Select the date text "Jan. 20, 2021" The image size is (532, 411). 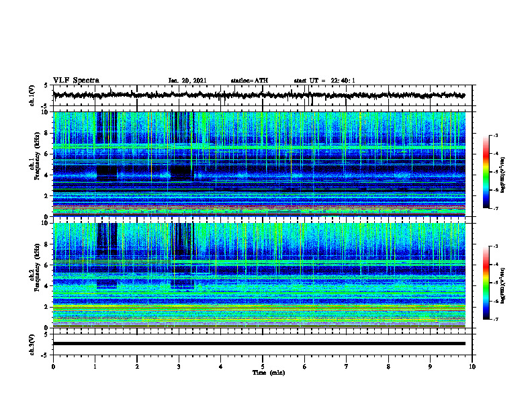coord(187,81)
